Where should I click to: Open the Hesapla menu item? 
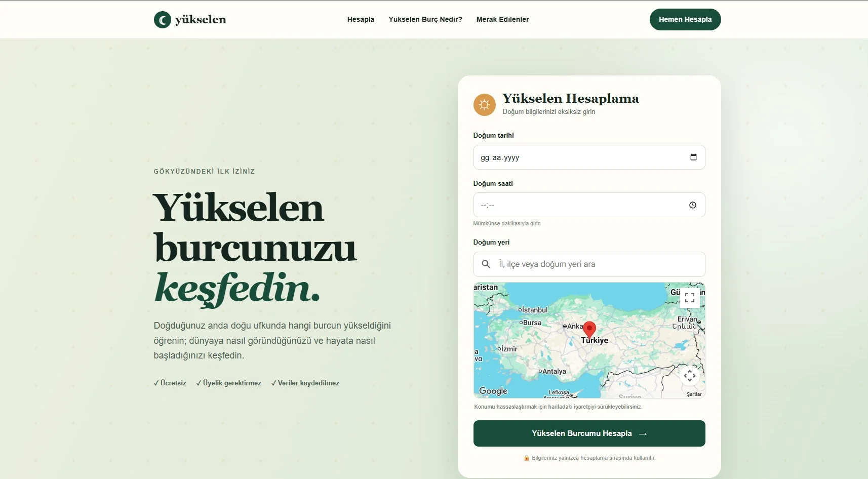tap(361, 19)
